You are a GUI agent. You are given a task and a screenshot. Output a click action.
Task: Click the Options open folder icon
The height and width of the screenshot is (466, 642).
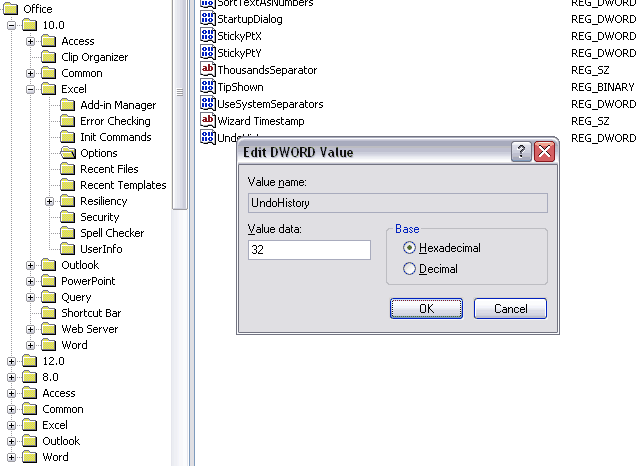point(68,153)
